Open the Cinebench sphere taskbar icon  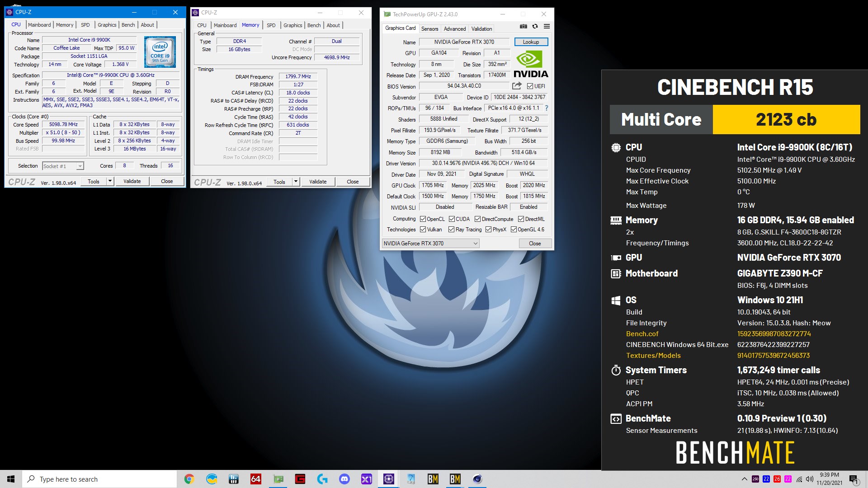(477, 479)
